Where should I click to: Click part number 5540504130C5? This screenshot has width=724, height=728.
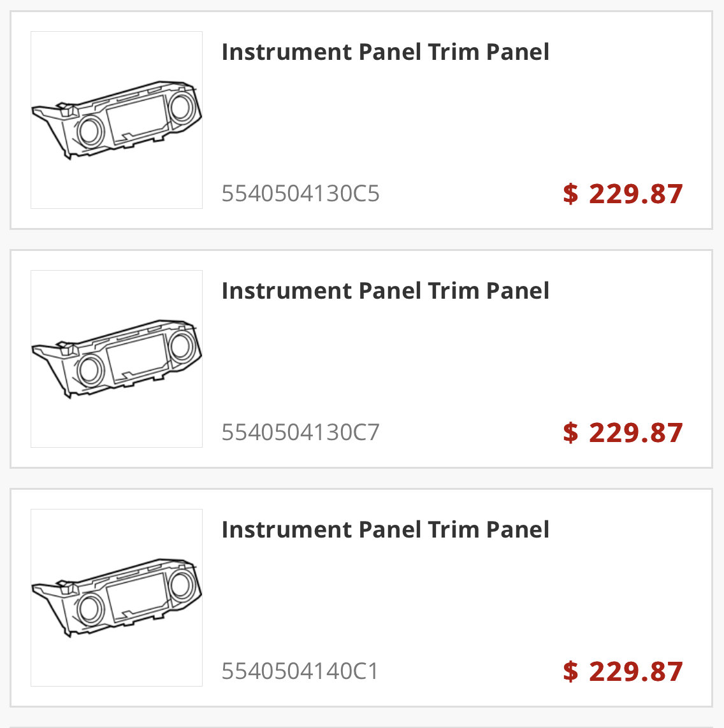[x=301, y=193]
